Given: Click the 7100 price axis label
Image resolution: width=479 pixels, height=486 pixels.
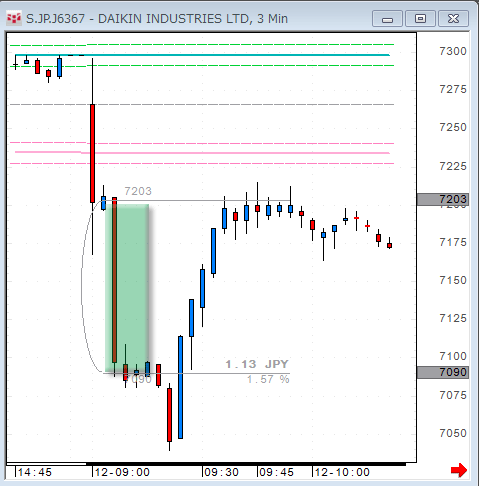Looking at the screenshot, I should pos(453,356).
